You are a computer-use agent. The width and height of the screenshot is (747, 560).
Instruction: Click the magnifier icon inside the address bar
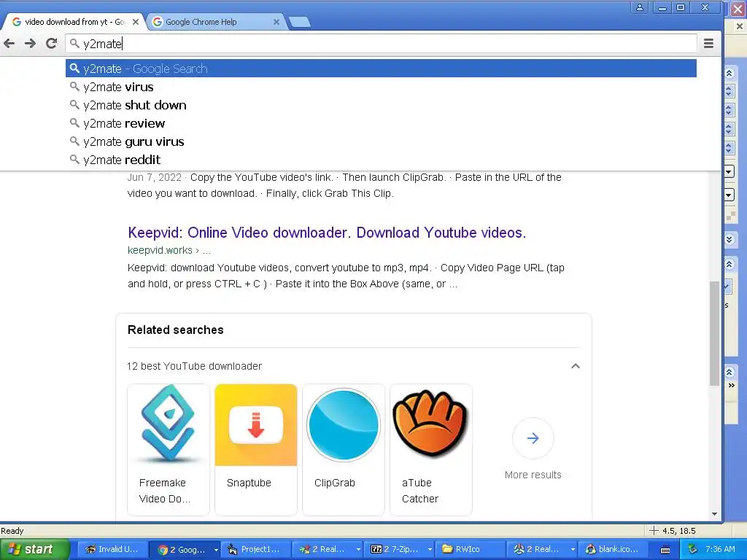[x=74, y=44]
